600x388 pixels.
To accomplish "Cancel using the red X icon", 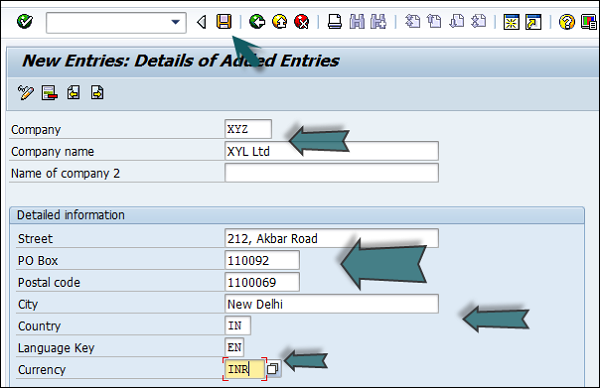I will point(302,22).
